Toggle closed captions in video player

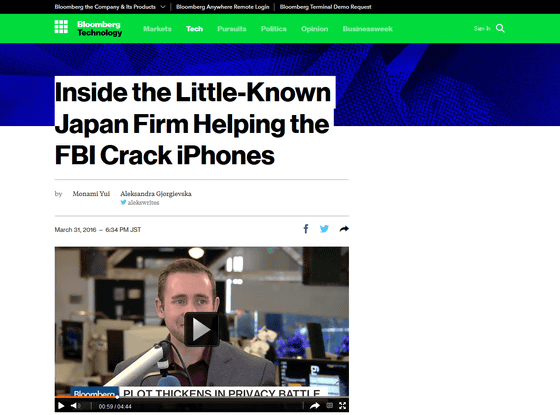329,406
